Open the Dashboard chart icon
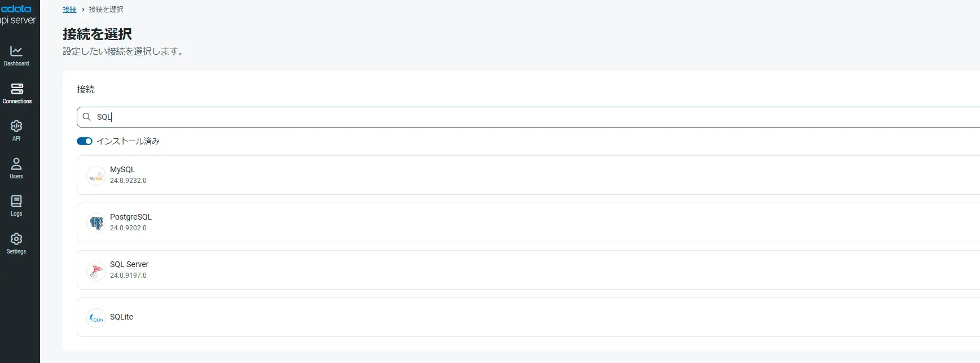The image size is (980, 363). 16,51
